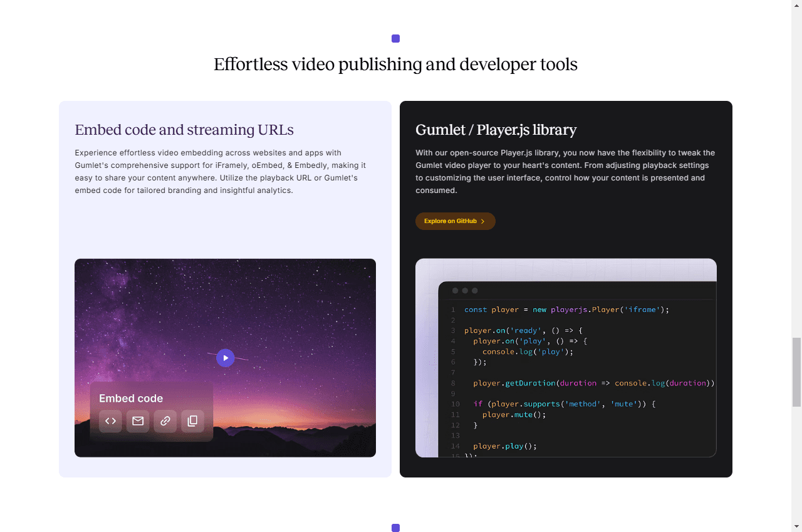Click the copy icon under Embed code
802x532 pixels.
click(193, 421)
